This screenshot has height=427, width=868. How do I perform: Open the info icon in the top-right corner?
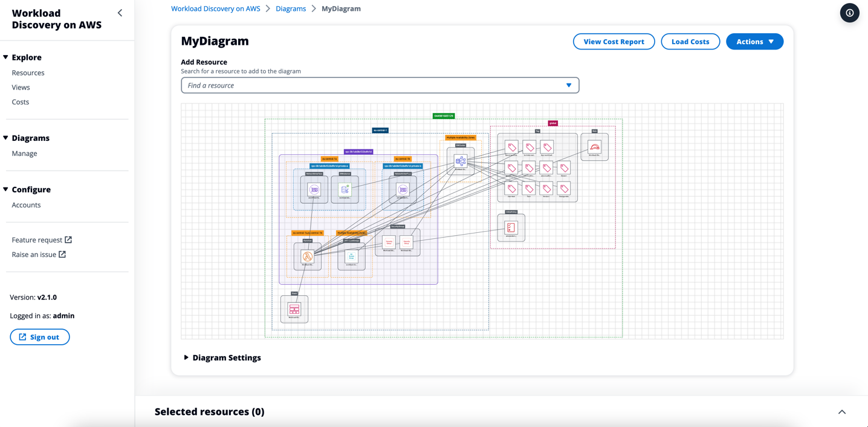click(x=849, y=13)
